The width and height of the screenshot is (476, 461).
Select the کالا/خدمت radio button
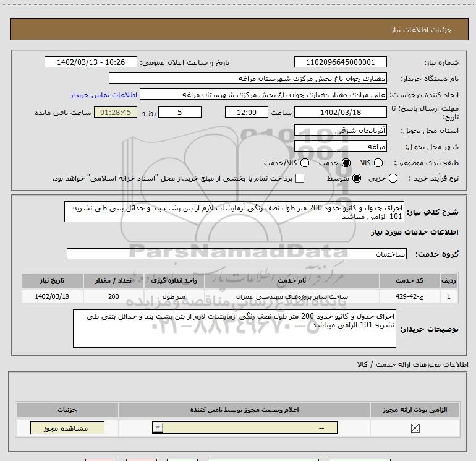(305, 163)
